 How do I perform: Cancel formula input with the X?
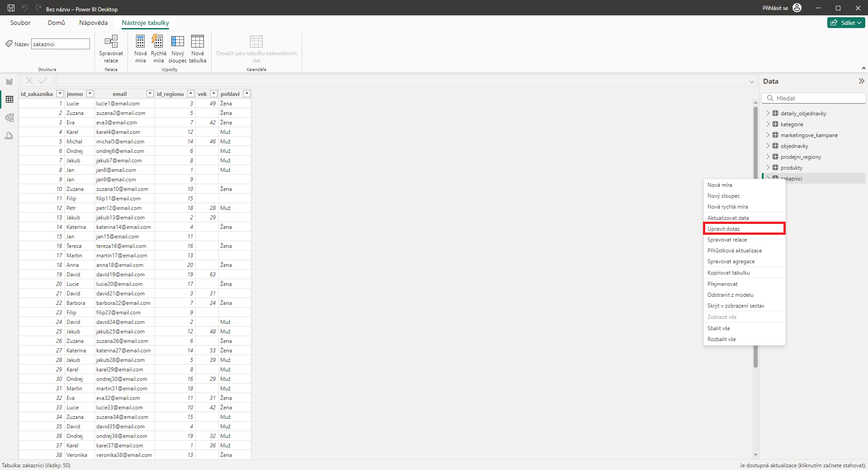[x=29, y=81]
